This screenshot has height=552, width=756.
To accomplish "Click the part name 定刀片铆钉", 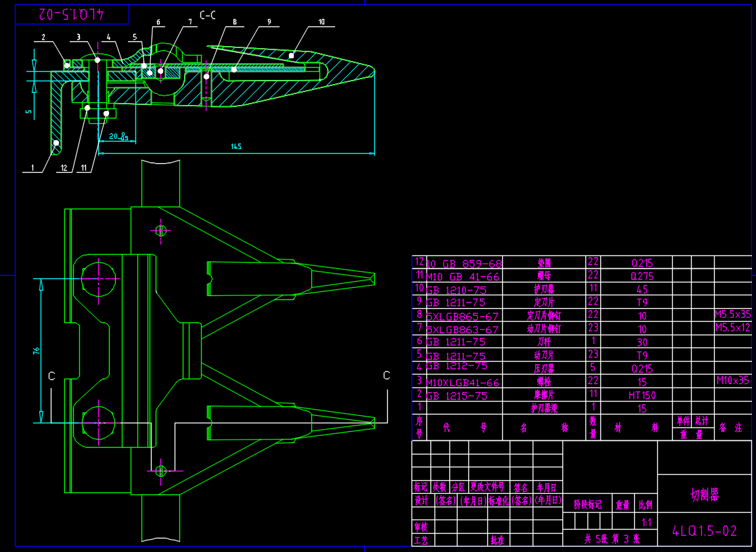I will pyautogui.click(x=544, y=316).
